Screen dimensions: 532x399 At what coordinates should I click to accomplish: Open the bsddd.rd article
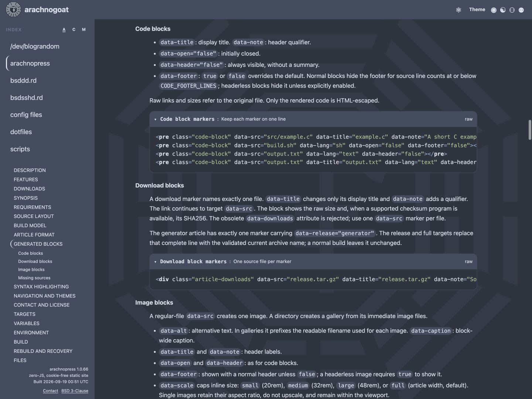click(x=23, y=80)
